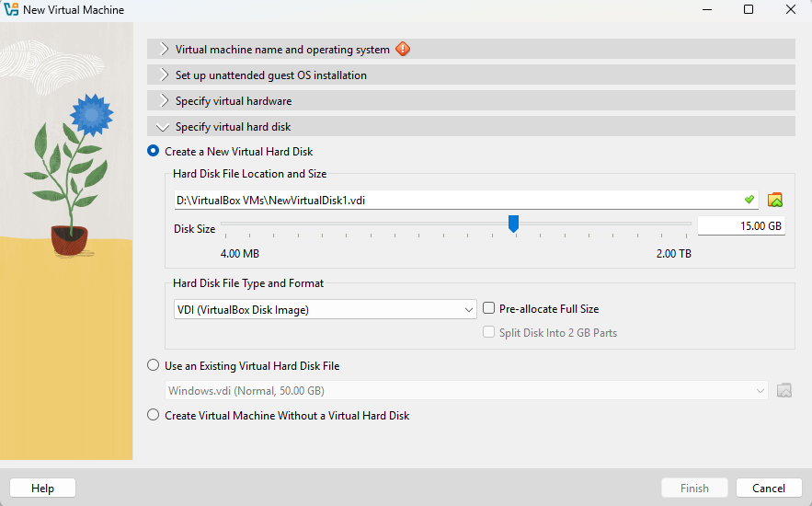Collapse Specify virtual hard disk section
The width and height of the screenshot is (812, 506).
coord(471,127)
